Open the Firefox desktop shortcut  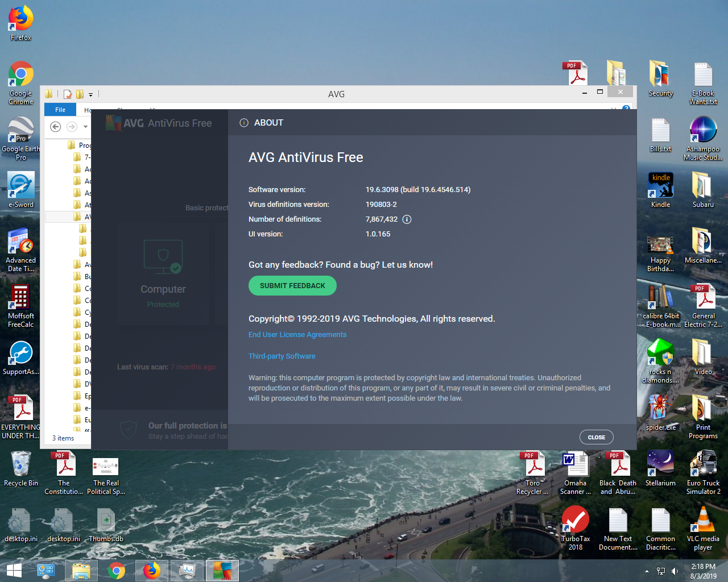point(21,23)
